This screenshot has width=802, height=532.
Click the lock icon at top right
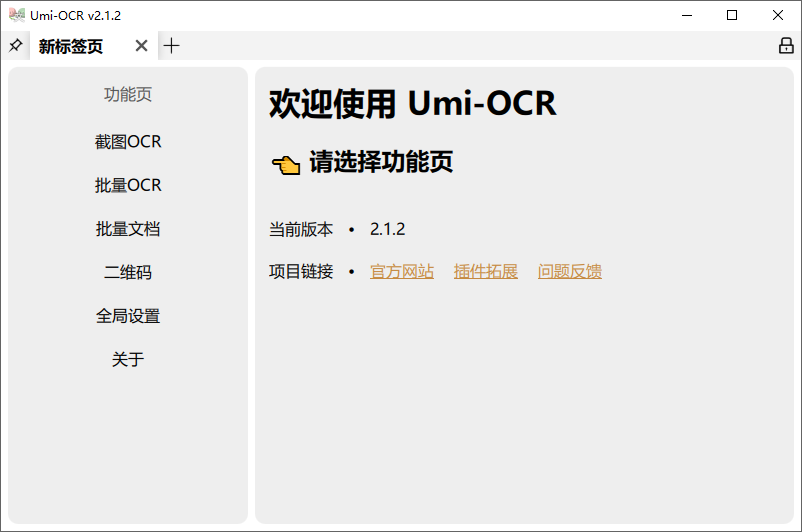786,46
